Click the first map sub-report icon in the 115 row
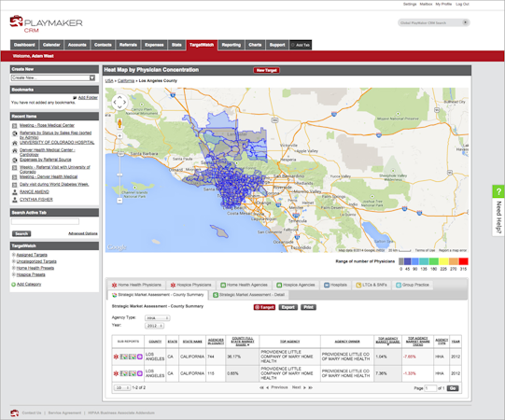 pos(124,373)
